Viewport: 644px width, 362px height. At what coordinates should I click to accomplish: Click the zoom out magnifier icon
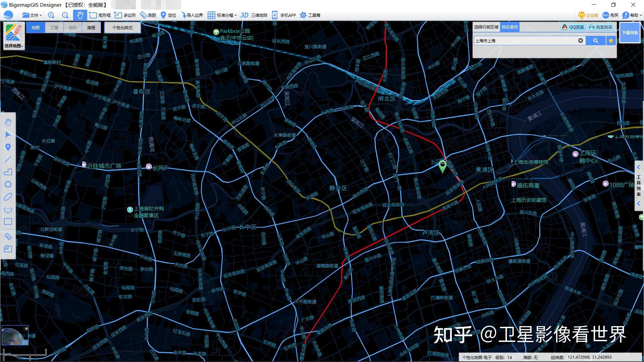[x=65, y=15]
